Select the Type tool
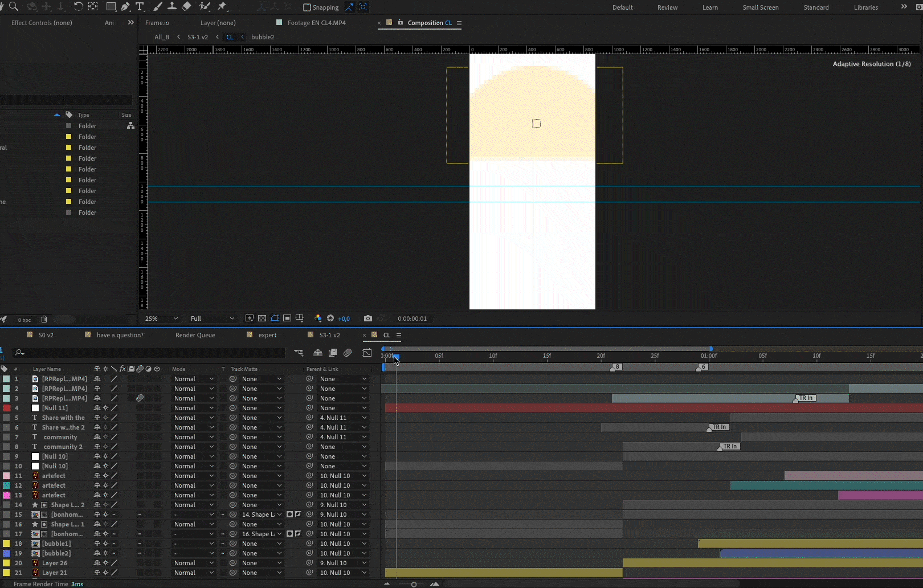The height and width of the screenshot is (588, 923). point(140,7)
